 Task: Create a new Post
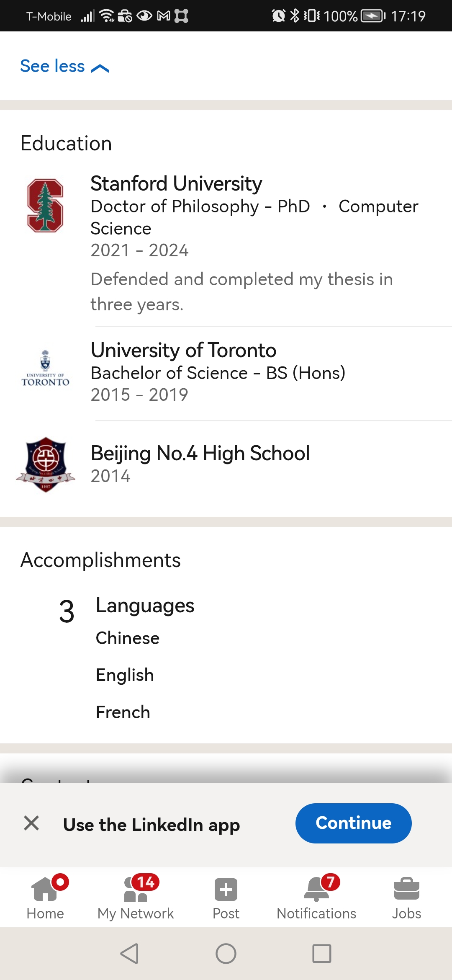[226, 897]
